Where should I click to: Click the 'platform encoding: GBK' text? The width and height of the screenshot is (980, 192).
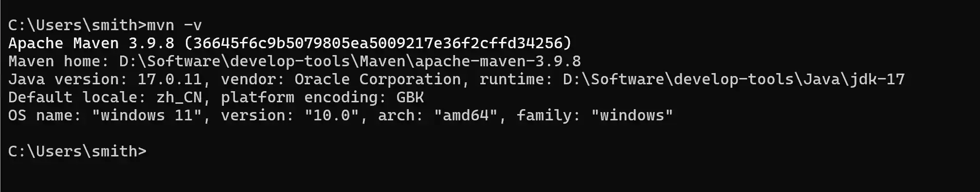pyautogui.click(x=322, y=97)
